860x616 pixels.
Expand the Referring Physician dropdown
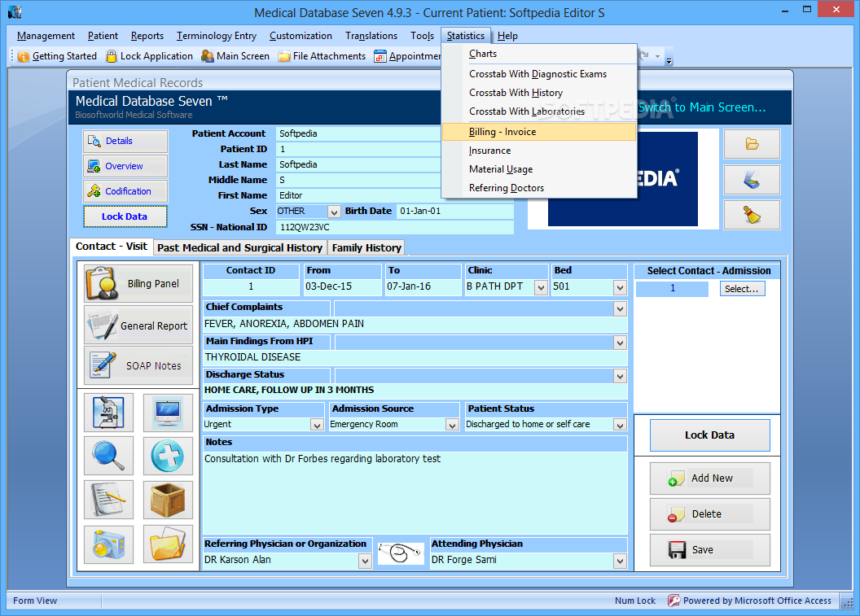click(x=366, y=561)
